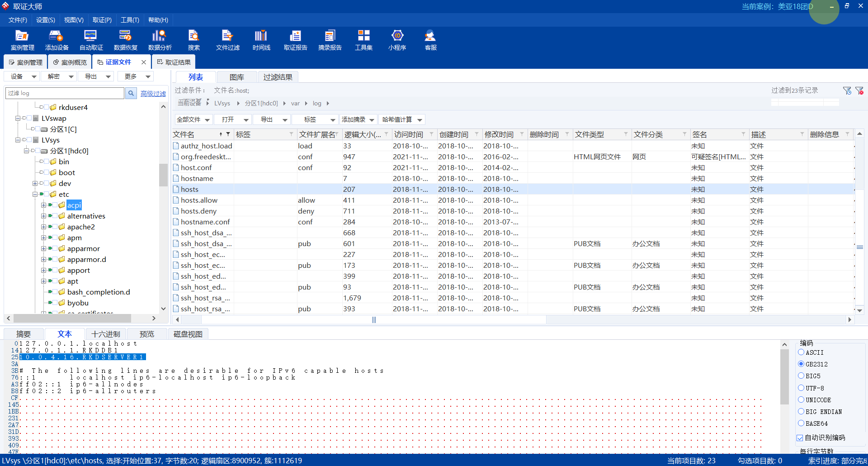The image size is (868, 466).
Task: Click the 导出 button above file list
Action: point(271,119)
